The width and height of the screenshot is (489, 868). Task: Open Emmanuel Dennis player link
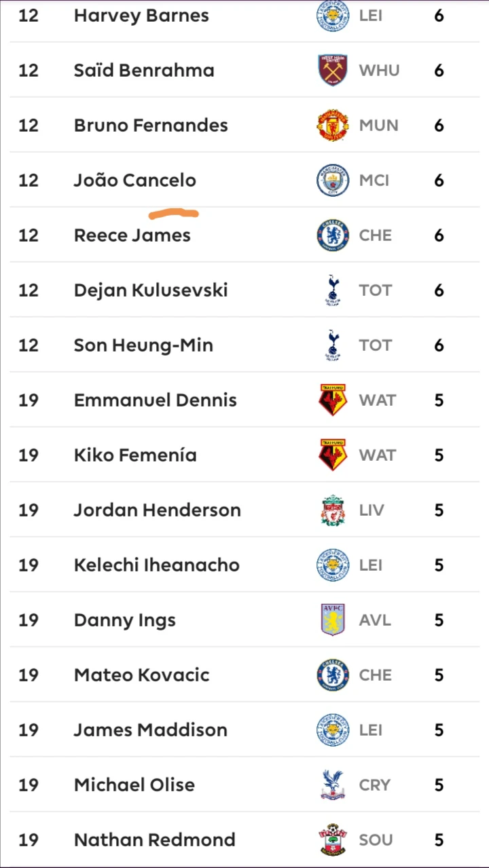(156, 400)
